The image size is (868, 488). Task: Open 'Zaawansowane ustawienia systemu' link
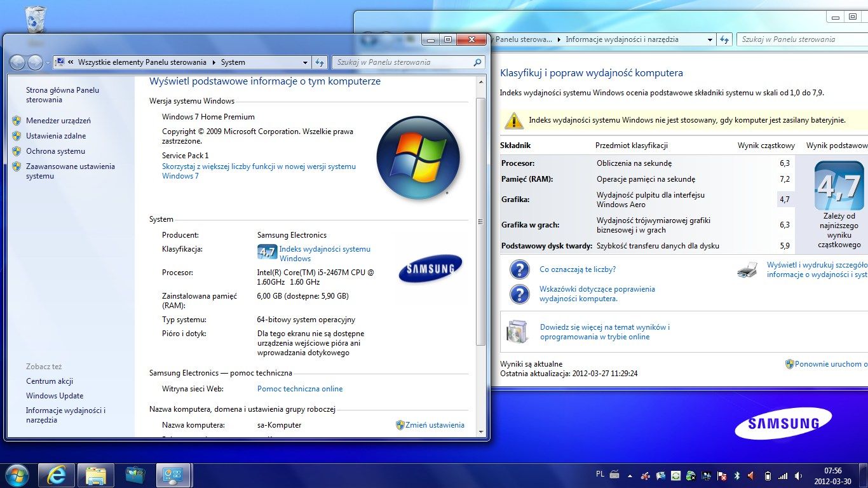pos(71,171)
